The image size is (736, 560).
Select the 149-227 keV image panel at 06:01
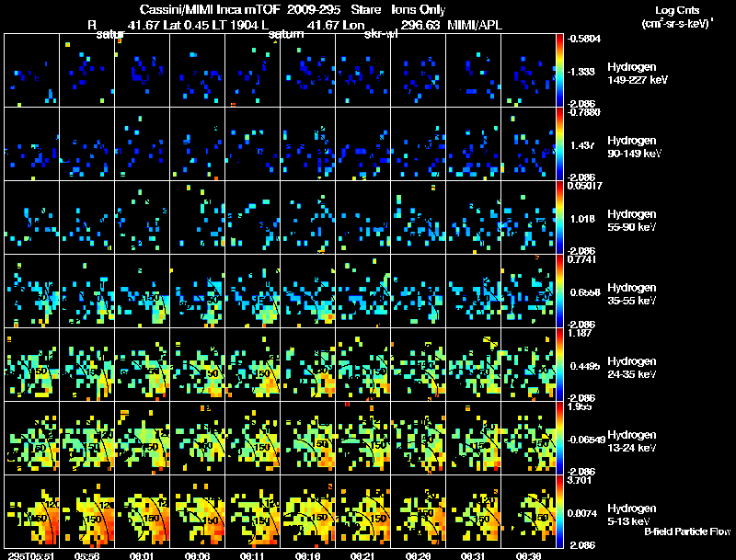pyautogui.click(x=143, y=71)
